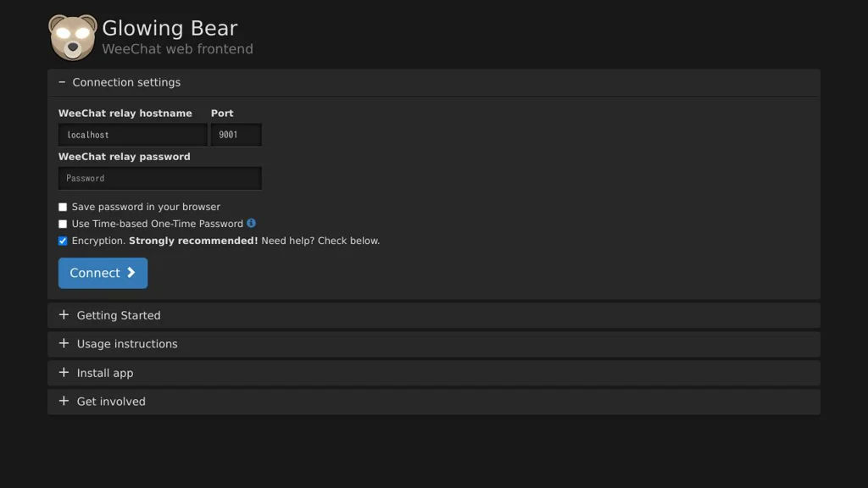Click the minus icon on Connection settings
The height and width of the screenshot is (488, 868).
pyautogui.click(x=62, y=82)
